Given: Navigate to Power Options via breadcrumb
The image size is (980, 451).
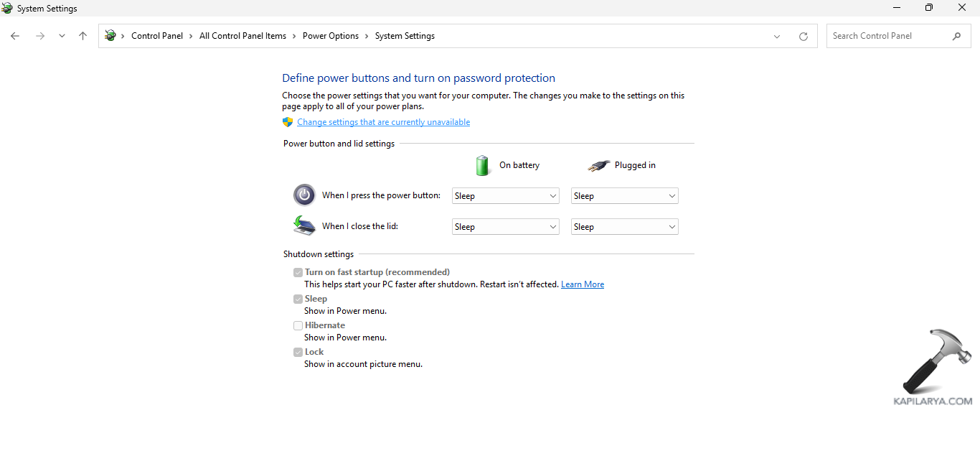Looking at the screenshot, I should pos(331,35).
